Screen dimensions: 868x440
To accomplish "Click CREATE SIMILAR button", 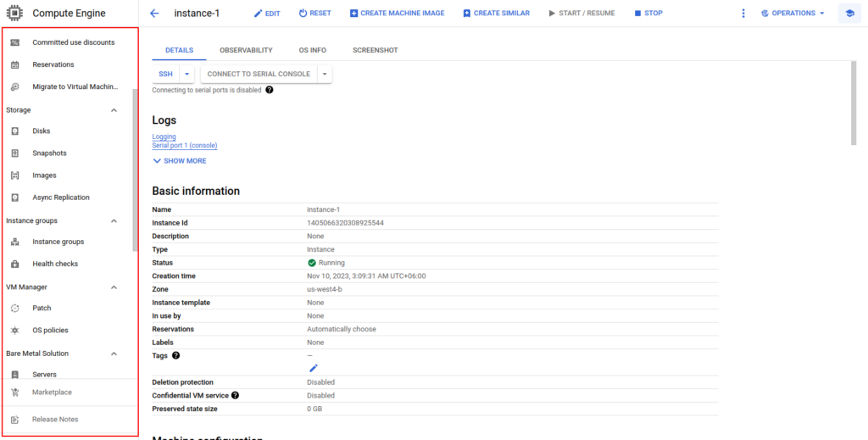I will click(496, 14).
